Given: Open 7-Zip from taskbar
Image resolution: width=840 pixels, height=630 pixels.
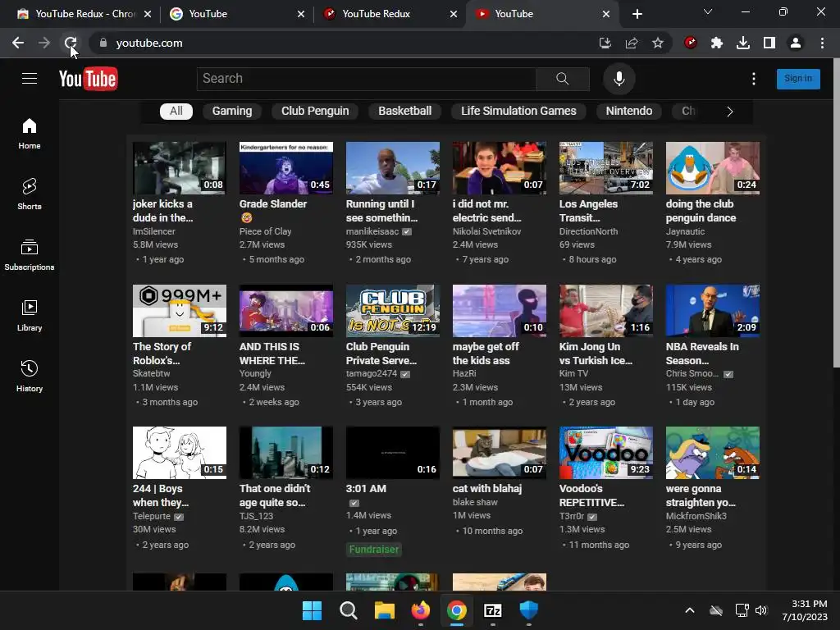Looking at the screenshot, I should [x=493, y=610].
